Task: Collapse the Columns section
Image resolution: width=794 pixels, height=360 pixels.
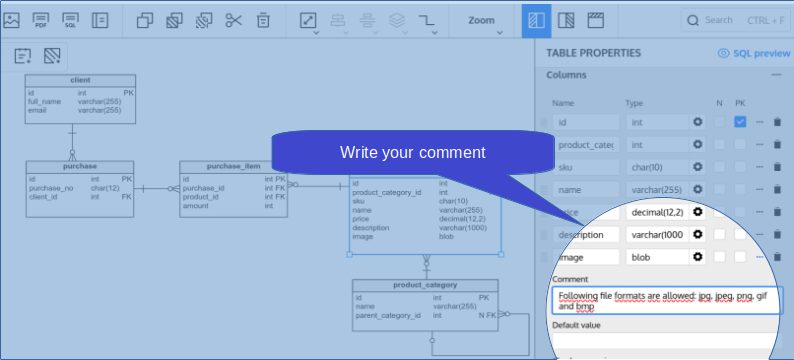Action: tap(776, 75)
